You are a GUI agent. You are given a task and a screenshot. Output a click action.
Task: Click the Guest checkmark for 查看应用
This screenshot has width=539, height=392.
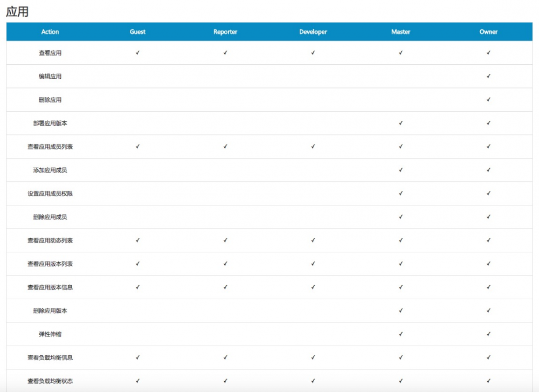[x=137, y=53]
